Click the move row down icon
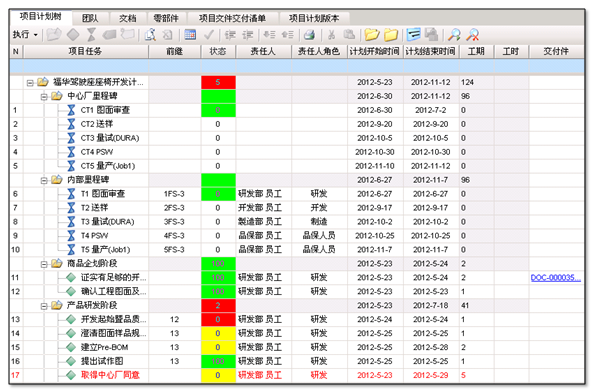Viewport: 594px width, 390px height. click(269, 35)
